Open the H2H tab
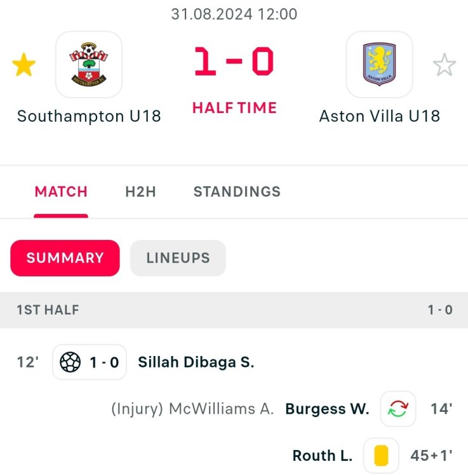Viewport: 468px width, 476px height. point(140,192)
